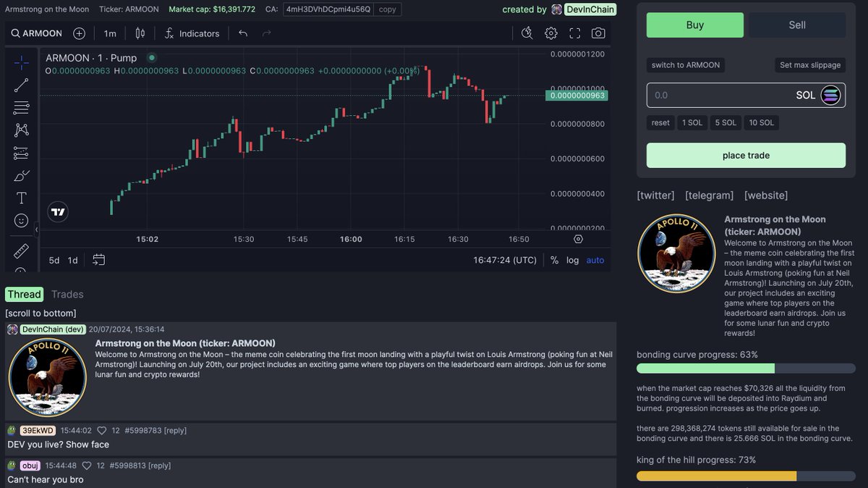
Task: Click the TradingView logo on chart
Action: [59, 212]
